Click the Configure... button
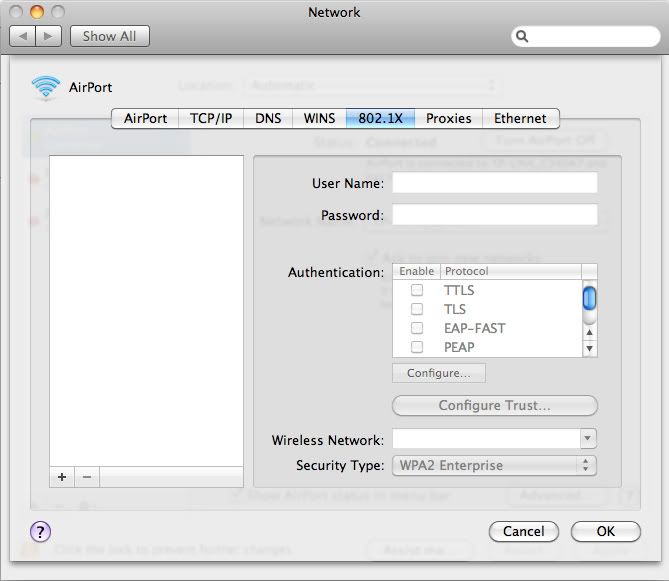This screenshot has height=581, width=669. tap(439, 373)
